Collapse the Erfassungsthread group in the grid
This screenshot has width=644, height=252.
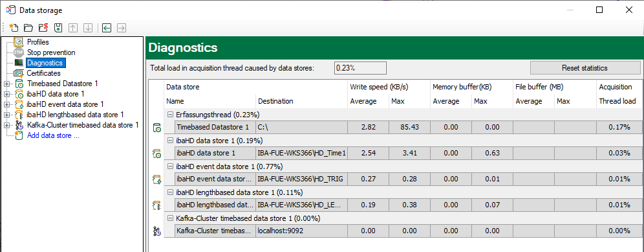(x=170, y=115)
